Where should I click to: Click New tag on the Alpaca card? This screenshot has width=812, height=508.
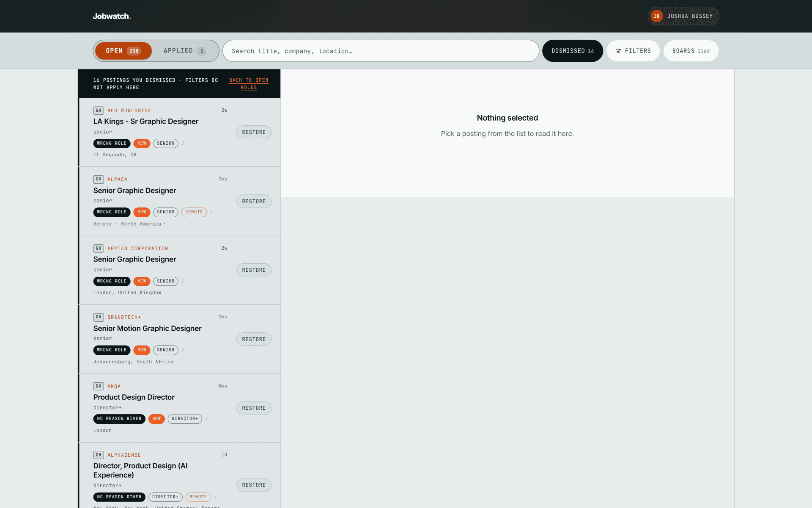(x=142, y=212)
